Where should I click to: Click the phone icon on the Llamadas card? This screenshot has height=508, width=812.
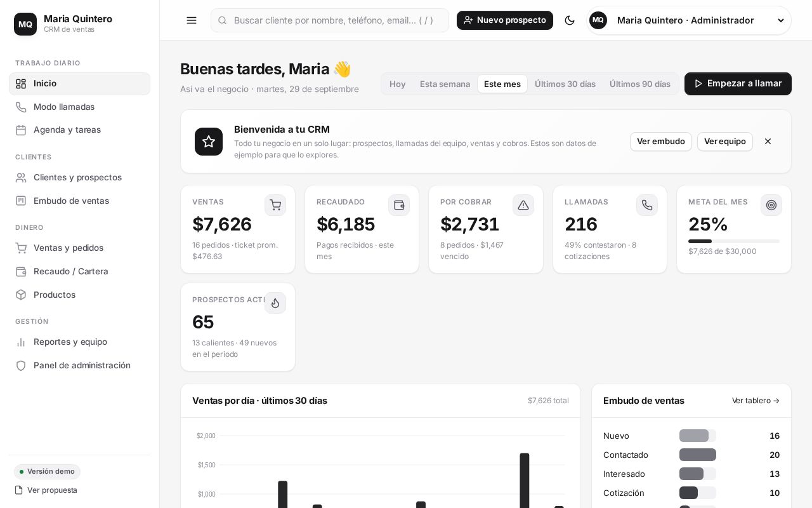point(647,205)
